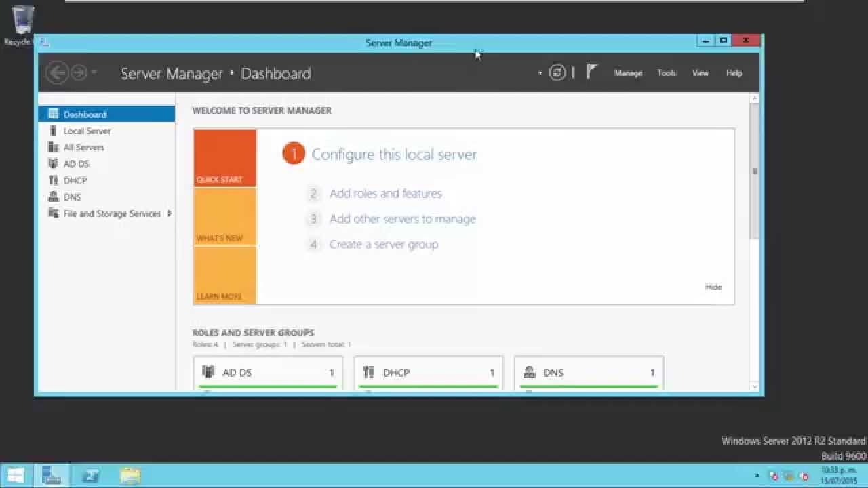
Task: Open the AD DS role tile heading
Action: coord(237,373)
